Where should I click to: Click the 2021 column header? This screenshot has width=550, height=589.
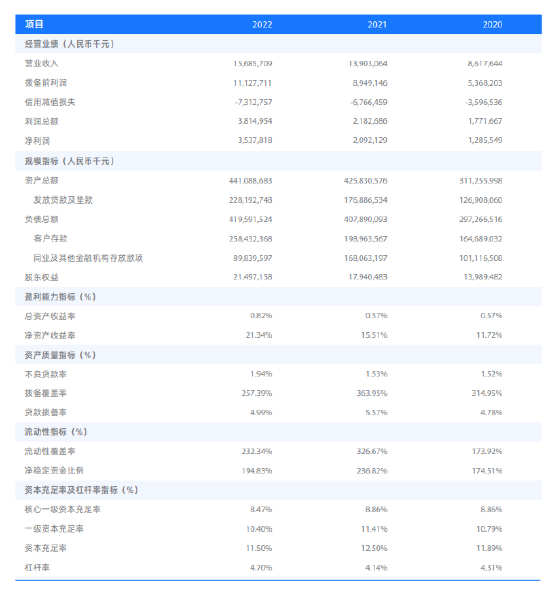377,25
